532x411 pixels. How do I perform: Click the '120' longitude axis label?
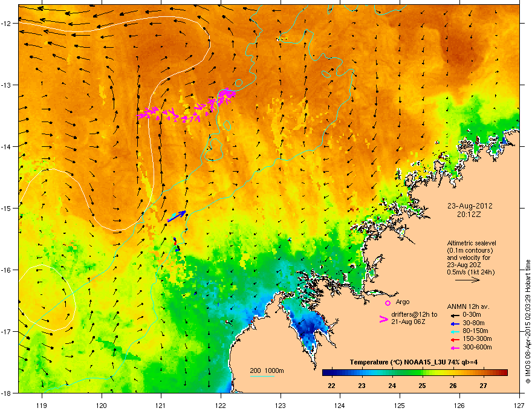pyautogui.click(x=102, y=405)
